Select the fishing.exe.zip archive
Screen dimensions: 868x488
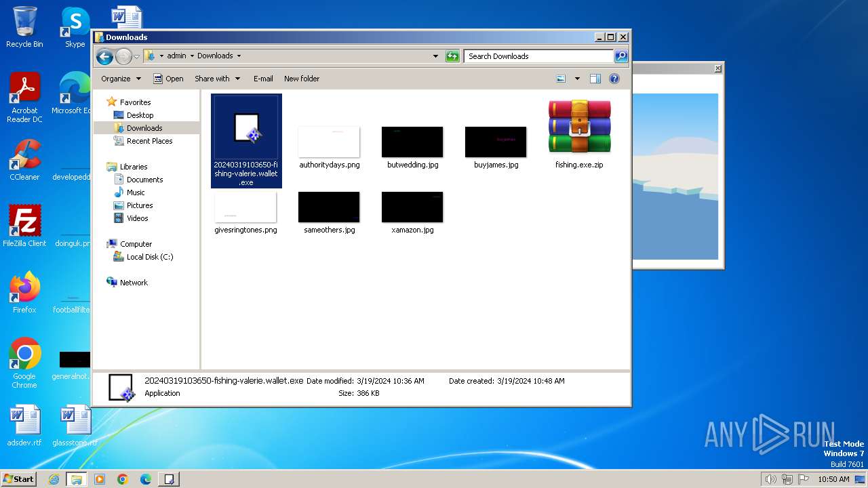579,134
